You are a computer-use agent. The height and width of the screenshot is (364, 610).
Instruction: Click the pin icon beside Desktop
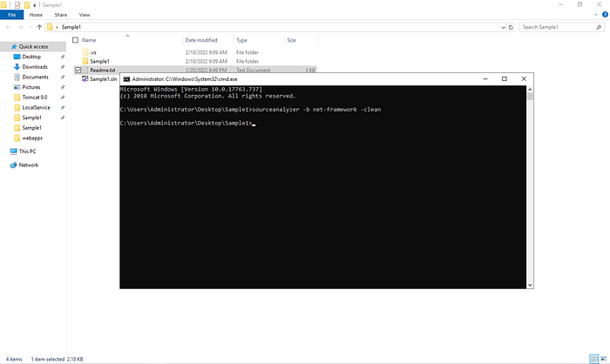pos(62,57)
